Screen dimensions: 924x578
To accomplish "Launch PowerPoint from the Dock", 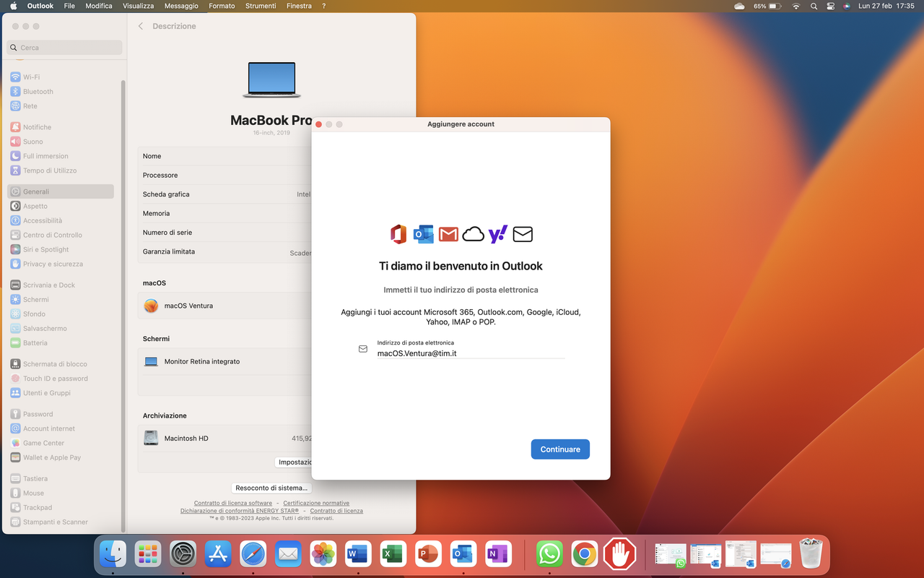I will coord(428,554).
